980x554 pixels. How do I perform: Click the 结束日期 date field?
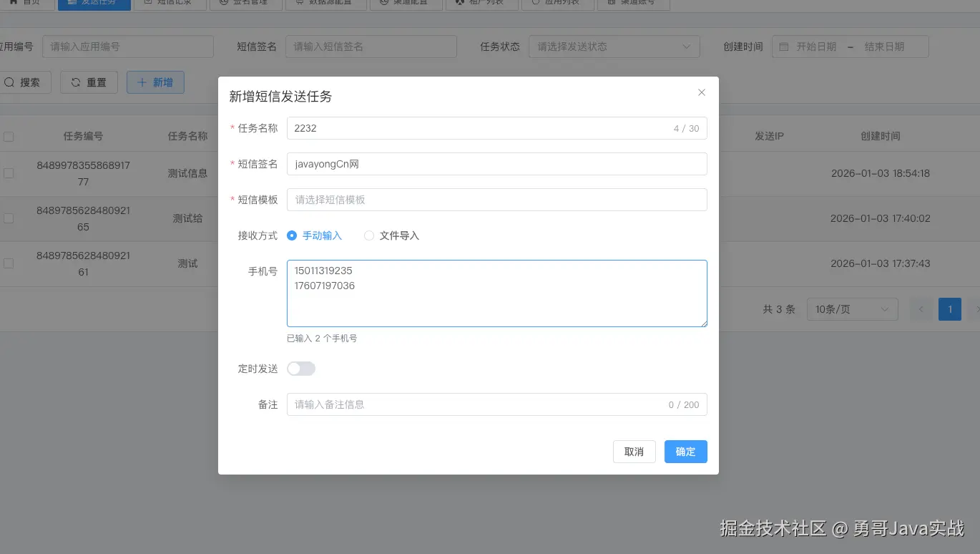[x=884, y=47]
